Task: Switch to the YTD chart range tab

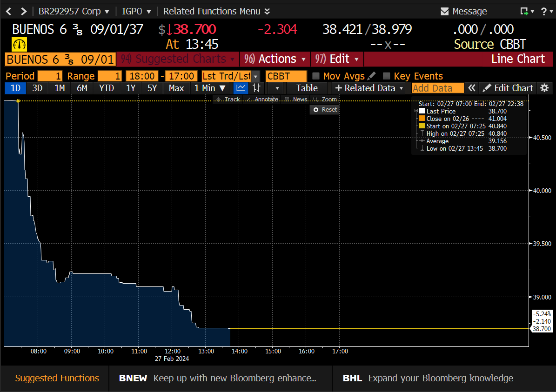Action: click(x=107, y=88)
